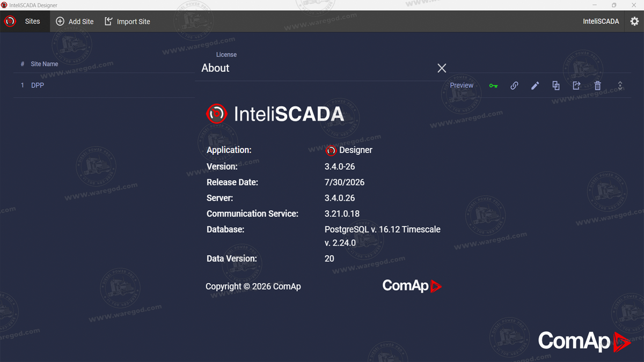644x362 pixels.
Task: Click the ComAp logo in the About dialog
Action: click(x=412, y=286)
